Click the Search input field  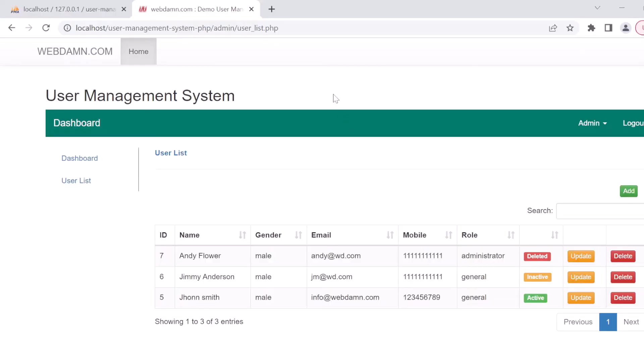coord(600,211)
